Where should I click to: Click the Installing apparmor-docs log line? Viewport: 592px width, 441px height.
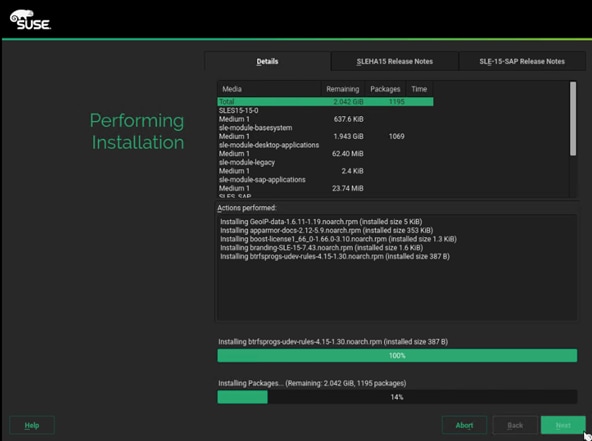pyautogui.click(x=327, y=230)
